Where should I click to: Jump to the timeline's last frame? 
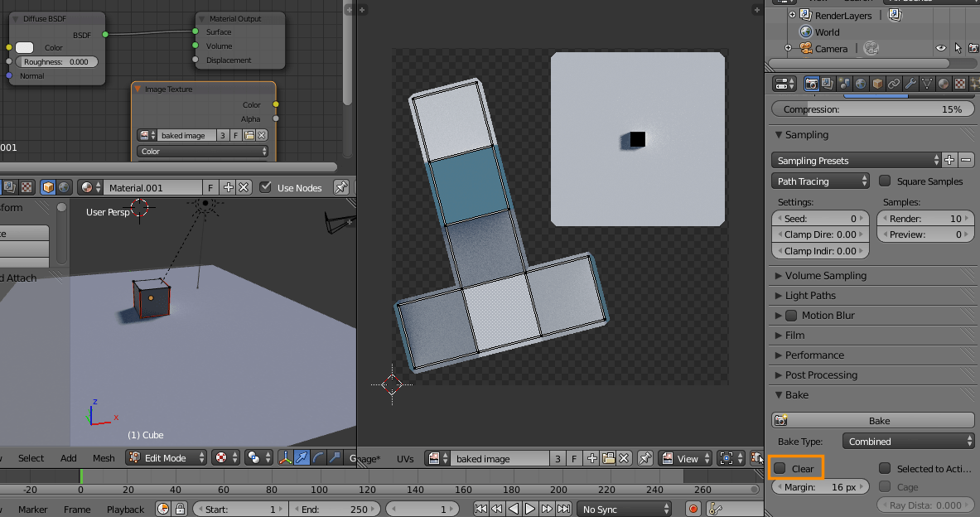click(565, 509)
